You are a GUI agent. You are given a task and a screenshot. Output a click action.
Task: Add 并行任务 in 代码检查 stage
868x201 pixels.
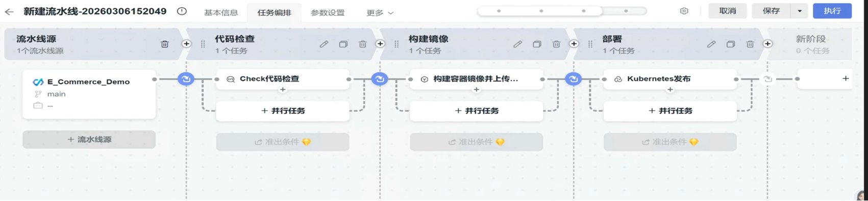click(283, 111)
